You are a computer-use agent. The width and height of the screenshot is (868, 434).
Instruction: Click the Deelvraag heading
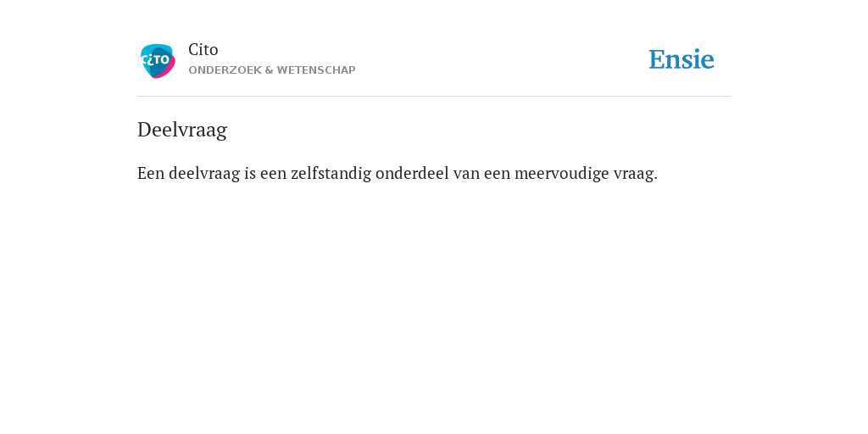pyautogui.click(x=182, y=130)
